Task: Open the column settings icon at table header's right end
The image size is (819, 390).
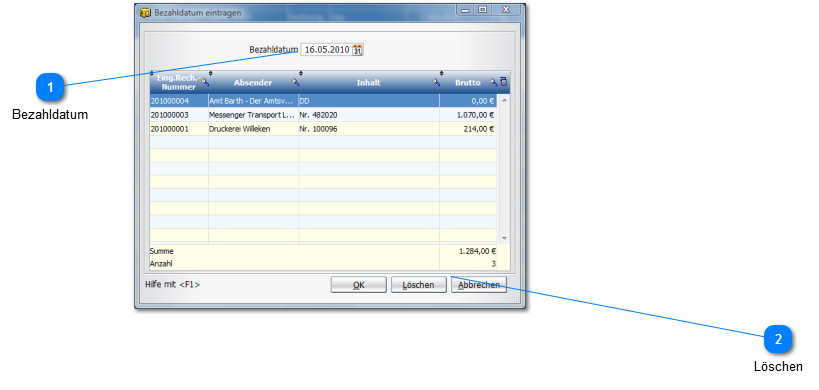Action: coord(504,81)
